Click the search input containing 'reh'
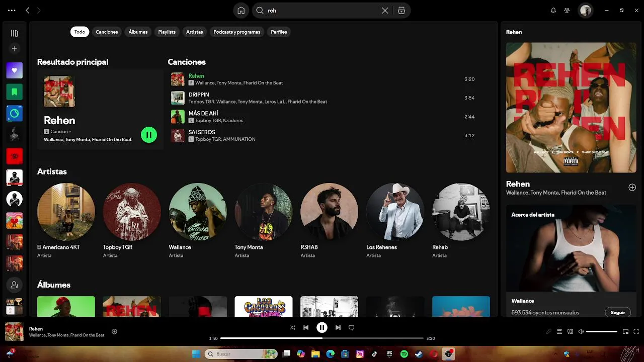This screenshot has height=362, width=644. [x=322, y=11]
